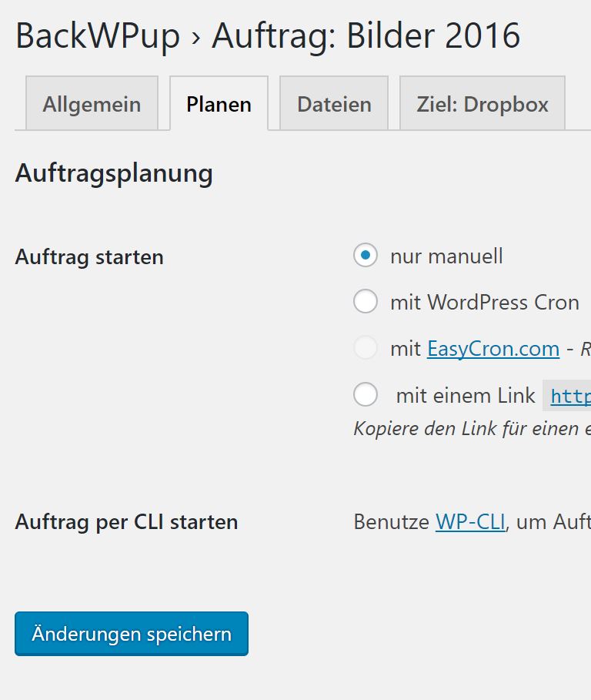Screen dimensions: 591x700
Task: Open the EasyCron.com link
Action: 492,349
